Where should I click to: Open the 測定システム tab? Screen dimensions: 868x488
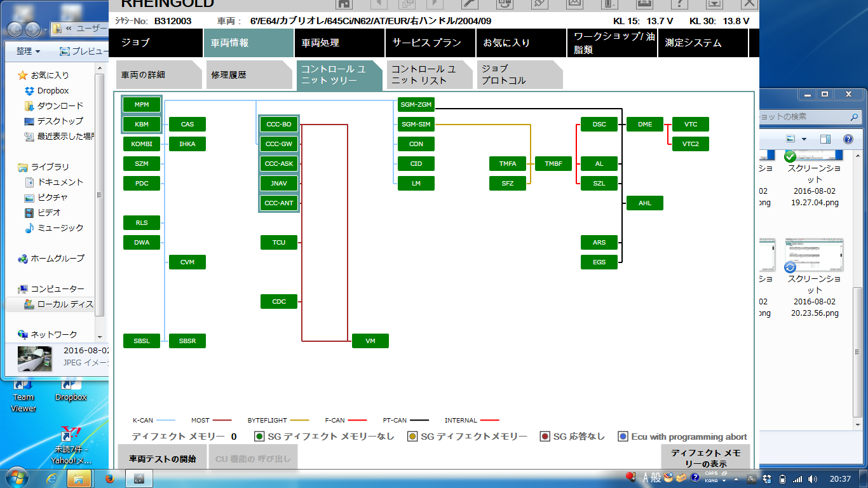click(x=703, y=43)
